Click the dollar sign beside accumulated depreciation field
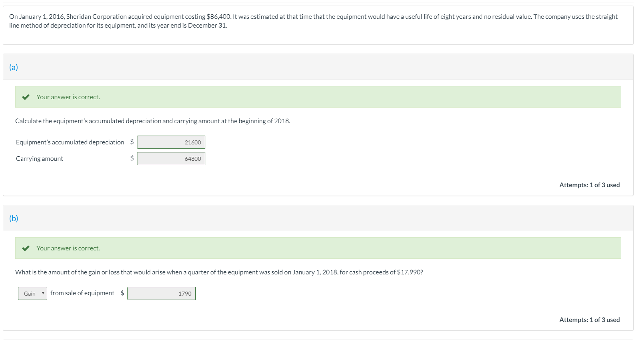Viewport: 644px width, 340px height. pos(131,142)
